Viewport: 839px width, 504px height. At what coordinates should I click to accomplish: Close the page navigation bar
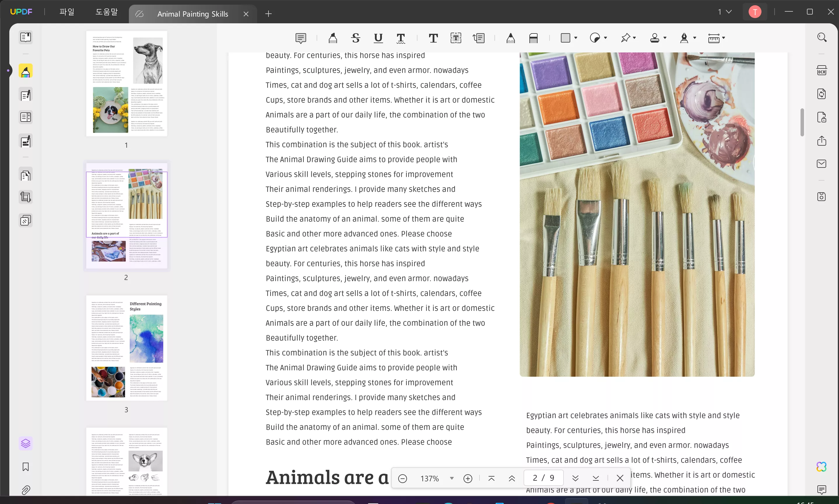pos(620,478)
